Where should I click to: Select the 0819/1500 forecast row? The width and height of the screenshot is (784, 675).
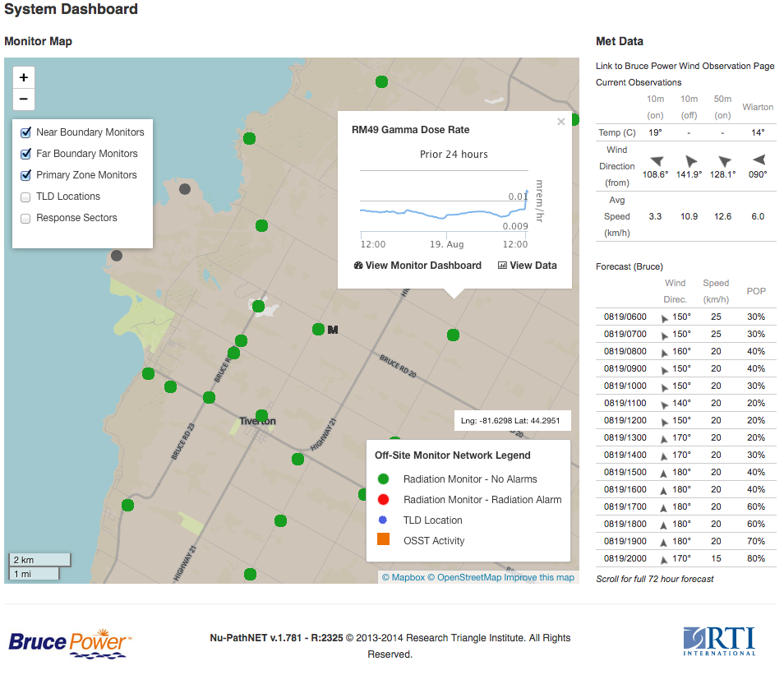[x=685, y=473]
